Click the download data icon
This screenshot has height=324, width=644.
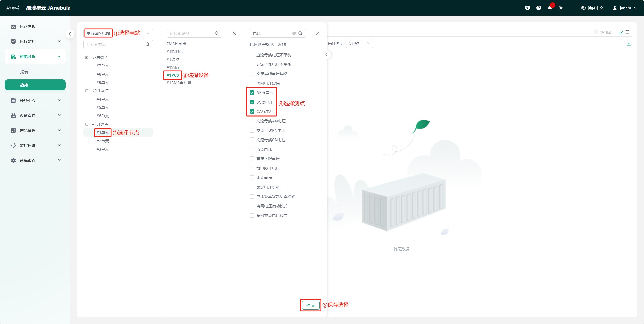click(629, 44)
